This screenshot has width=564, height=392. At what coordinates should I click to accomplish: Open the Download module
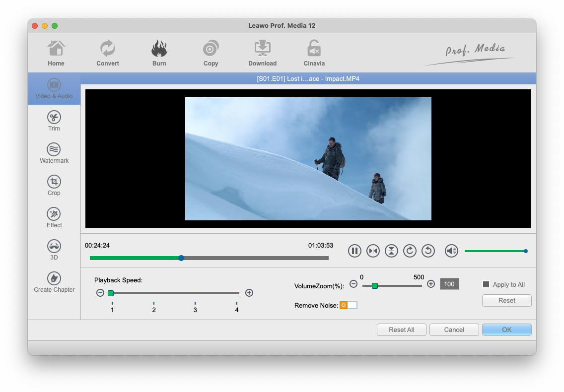point(263,53)
